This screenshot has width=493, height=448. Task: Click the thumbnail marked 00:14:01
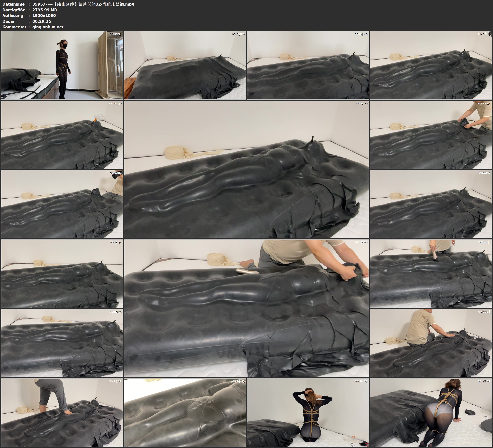[431, 204]
